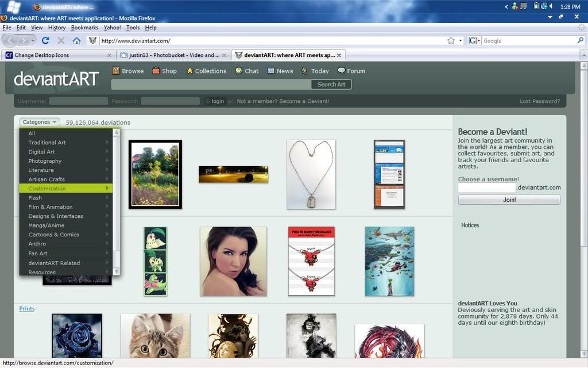Open the blue rose print thumbnail
The image size is (588, 368).
point(77,335)
